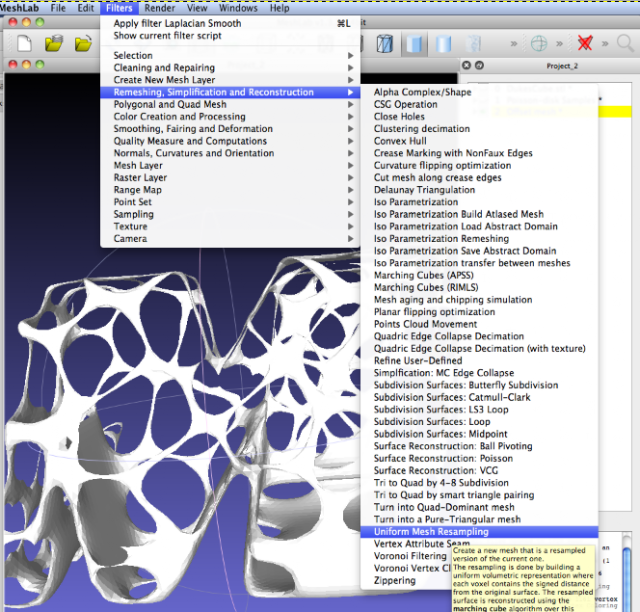Open the Mesh Layer submenu
The width and height of the screenshot is (640, 612).
(230, 165)
